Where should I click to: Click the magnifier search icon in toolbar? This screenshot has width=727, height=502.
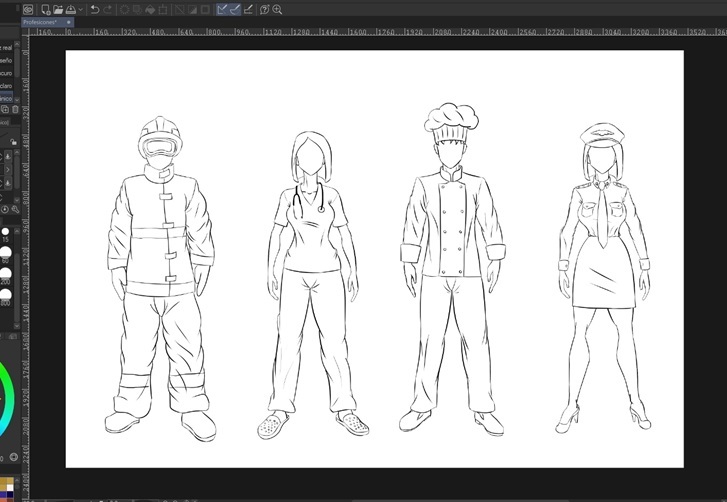[277, 9]
